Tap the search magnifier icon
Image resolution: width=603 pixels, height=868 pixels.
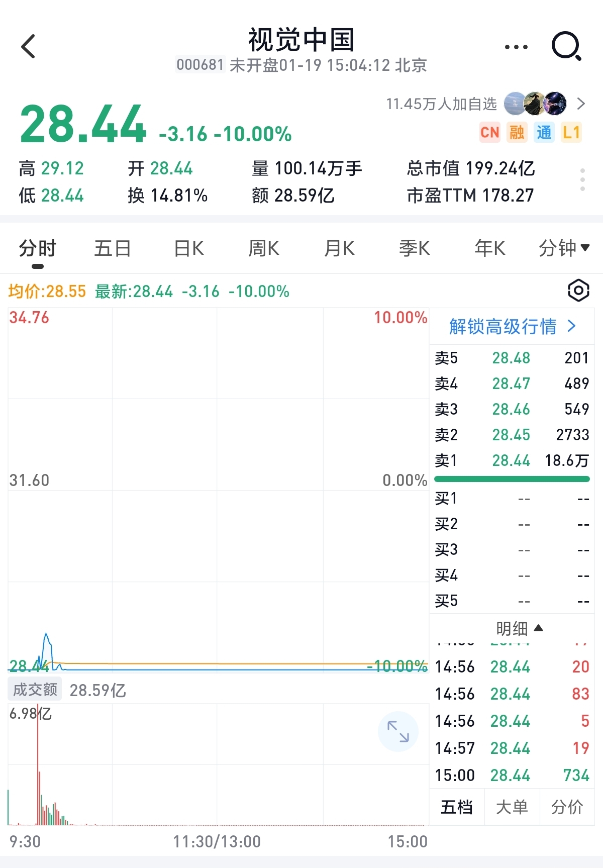click(566, 46)
